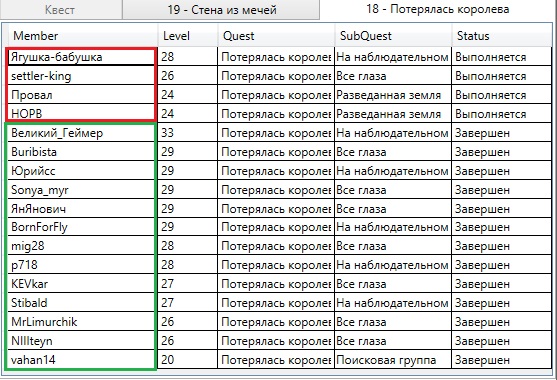Select member BornForFly
Image resolution: width=557 pixels, height=380 pixels.
82,227
